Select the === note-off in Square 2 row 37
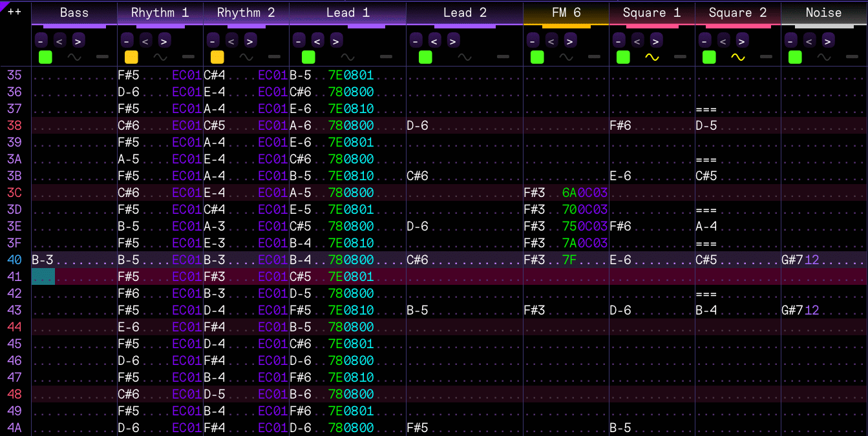 [706, 109]
